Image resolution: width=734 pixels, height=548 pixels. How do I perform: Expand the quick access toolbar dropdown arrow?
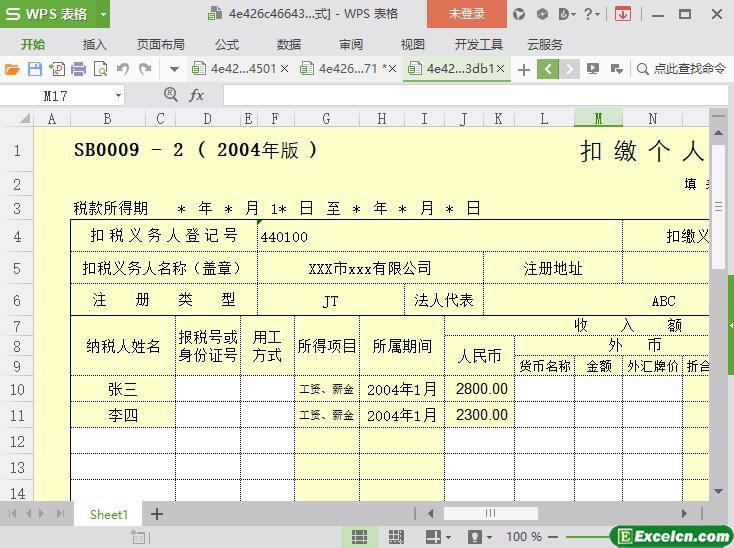[x=174, y=70]
